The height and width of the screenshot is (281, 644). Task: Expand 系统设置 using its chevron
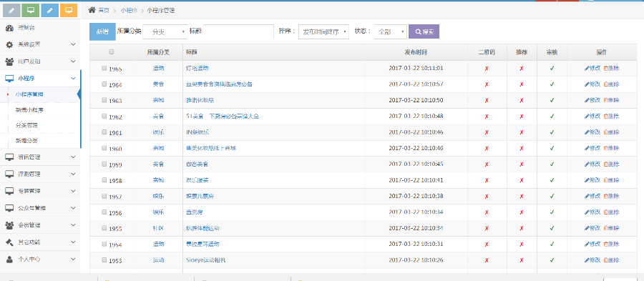point(73,44)
